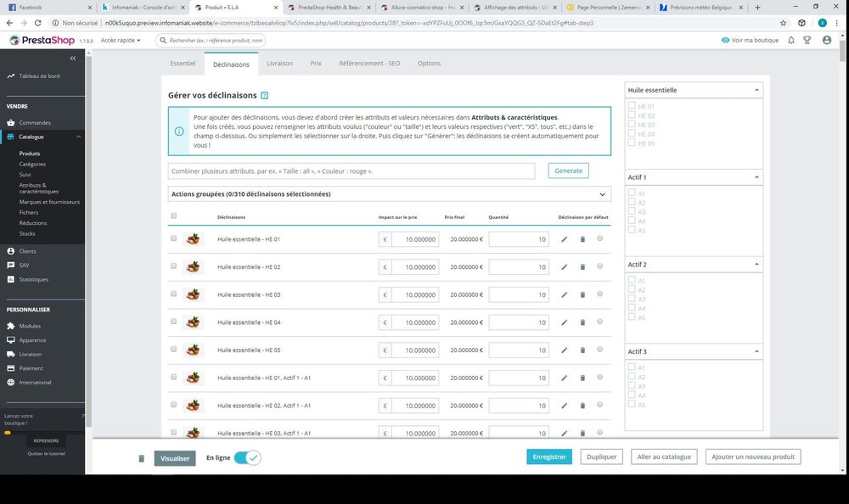This screenshot has height=504, width=849.
Task: Bookmark this page with the star icon
Action: 783,23
